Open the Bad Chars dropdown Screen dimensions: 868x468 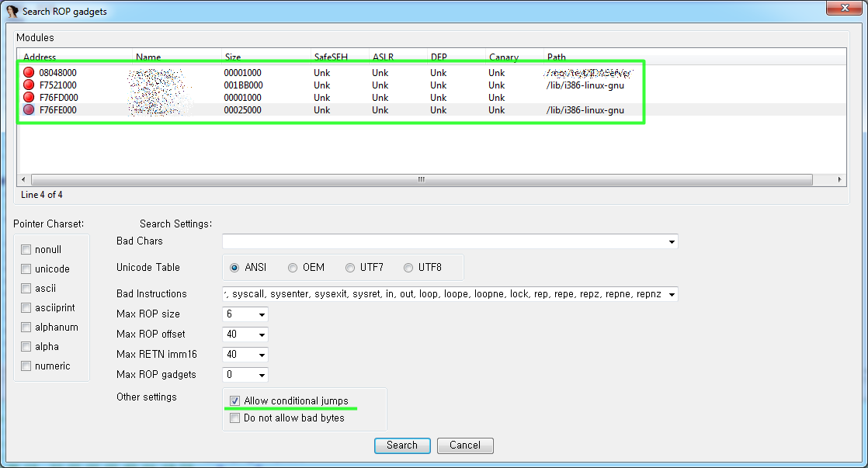click(x=671, y=241)
